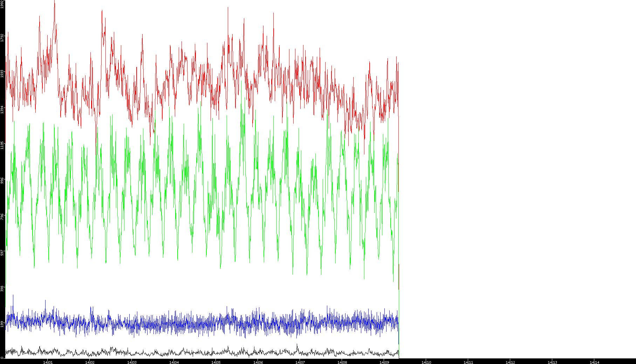Select the 14:13 tick label
Image resolution: width=636 pixels, height=364 pixels.
552,362
